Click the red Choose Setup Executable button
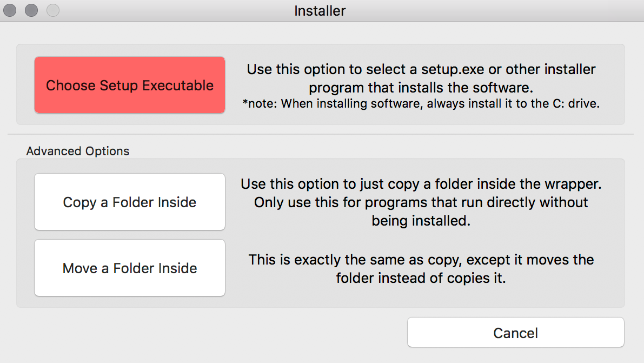The image size is (644, 363). [130, 85]
